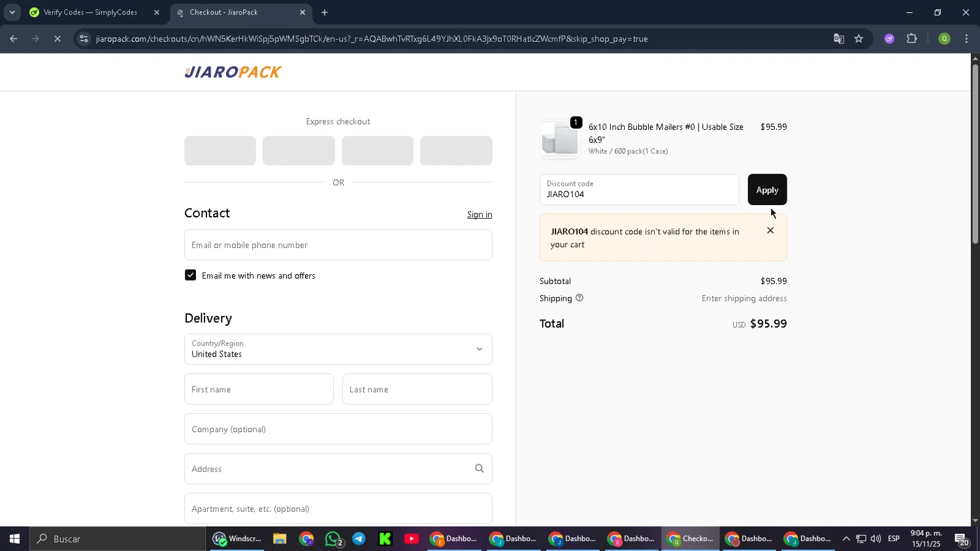The height and width of the screenshot is (551, 980).
Task: Apply the discount code
Action: click(767, 190)
